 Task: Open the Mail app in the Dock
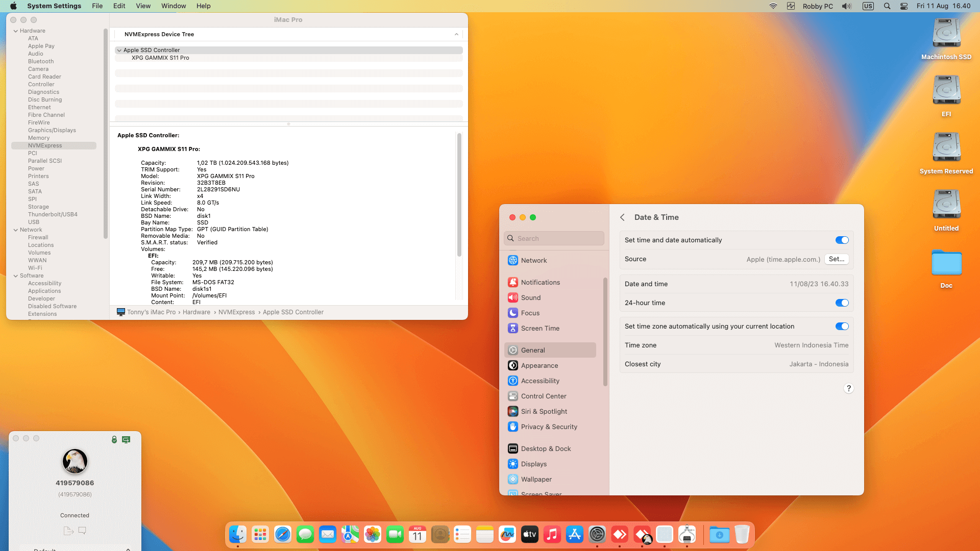(x=328, y=534)
